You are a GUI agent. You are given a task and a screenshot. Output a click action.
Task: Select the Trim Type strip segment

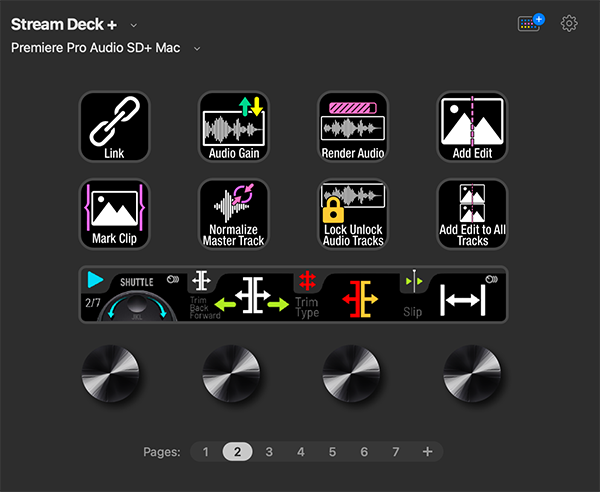click(346, 295)
